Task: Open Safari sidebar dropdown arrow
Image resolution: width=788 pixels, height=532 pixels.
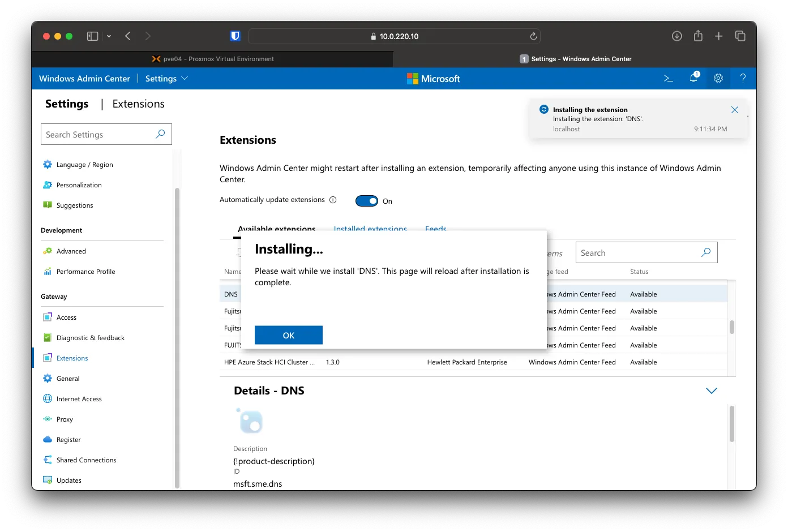Action: [109, 36]
